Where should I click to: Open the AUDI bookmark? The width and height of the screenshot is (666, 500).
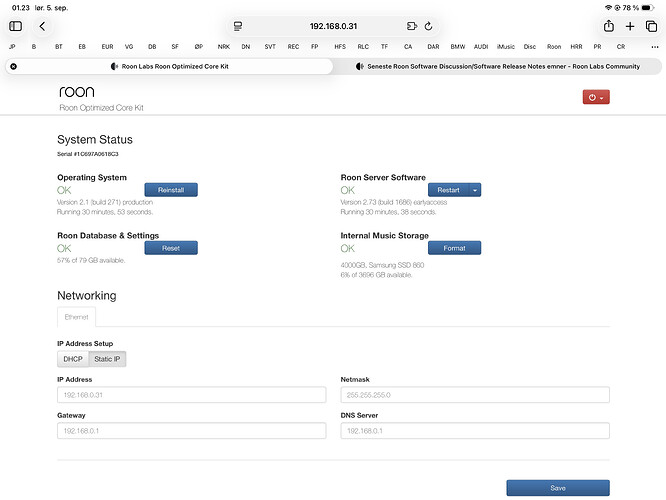(481, 47)
